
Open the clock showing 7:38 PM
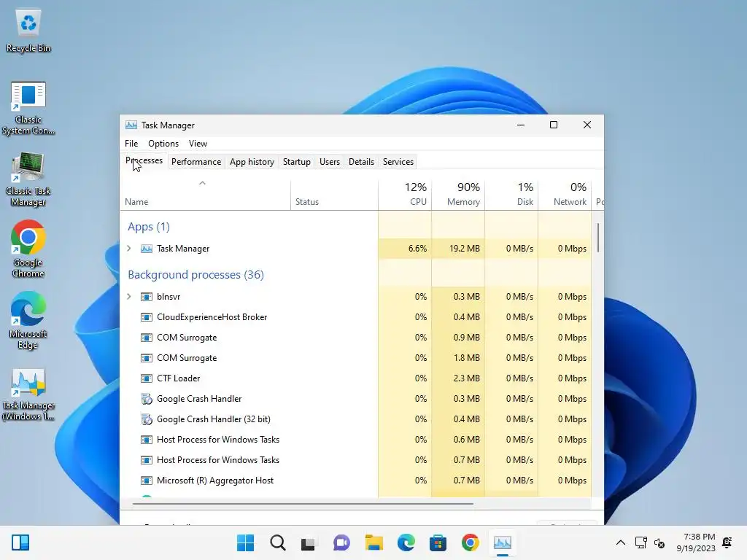pyautogui.click(x=695, y=542)
